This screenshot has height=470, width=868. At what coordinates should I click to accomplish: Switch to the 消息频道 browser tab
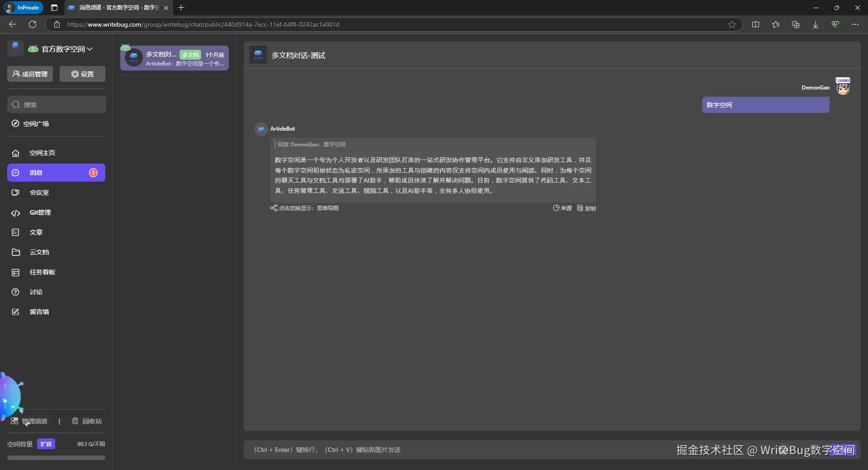click(114, 8)
